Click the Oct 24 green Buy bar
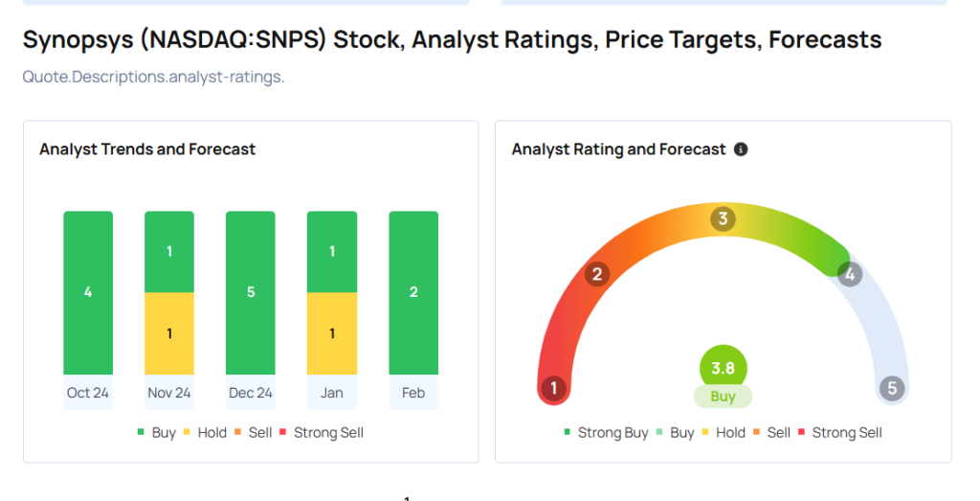Viewport: 980px width, 501px height. (88, 292)
